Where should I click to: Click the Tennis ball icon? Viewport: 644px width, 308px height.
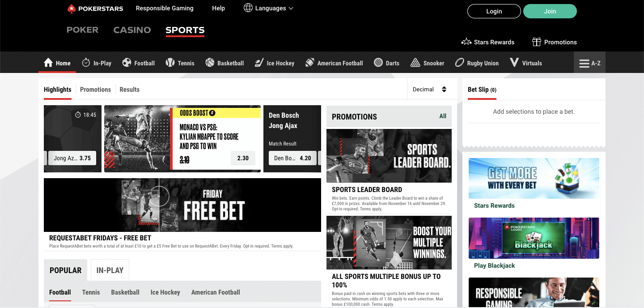coord(170,63)
